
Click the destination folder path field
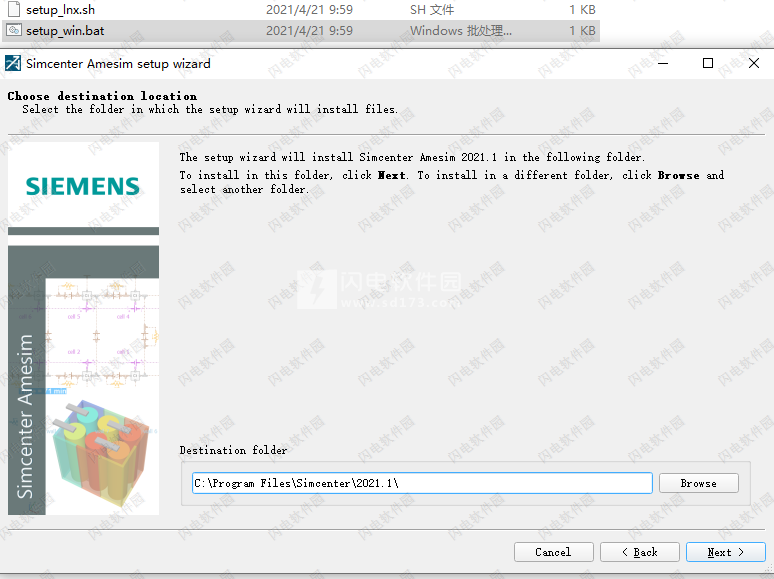click(422, 483)
